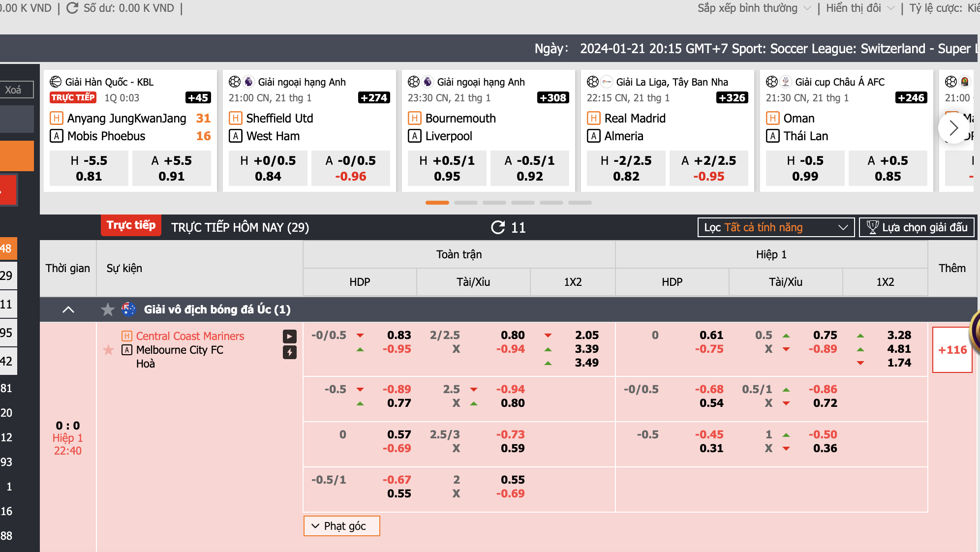Click the trophy icon on league selection
Screen dimensions: 980x552
872,227
